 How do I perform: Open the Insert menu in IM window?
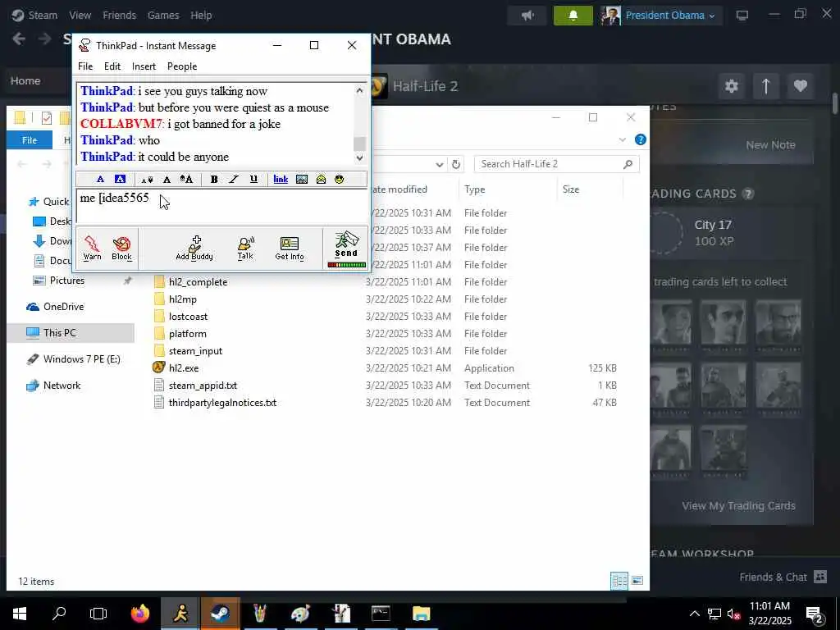pos(144,66)
